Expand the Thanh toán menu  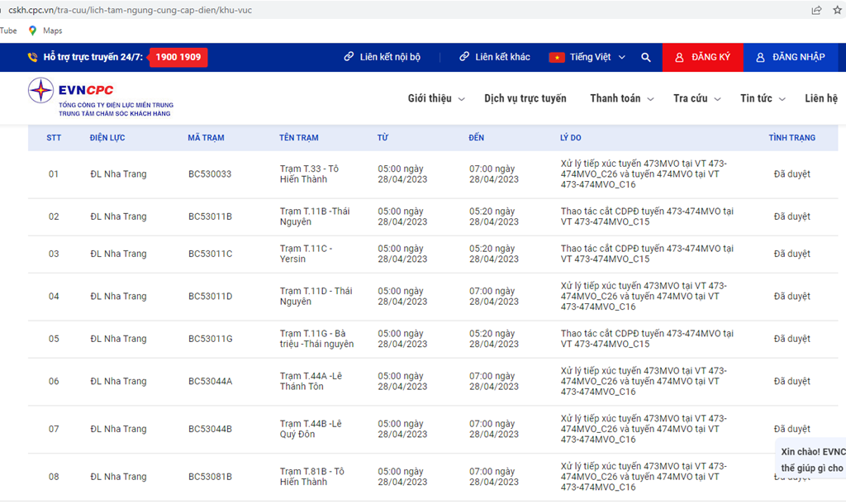[621, 98]
